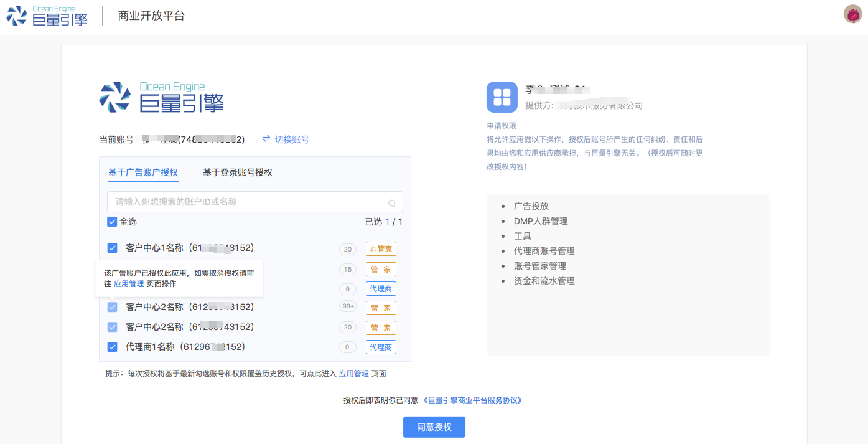Click the 管家 tag in 客户中心1名称 row
868x444 pixels.
coord(381,249)
